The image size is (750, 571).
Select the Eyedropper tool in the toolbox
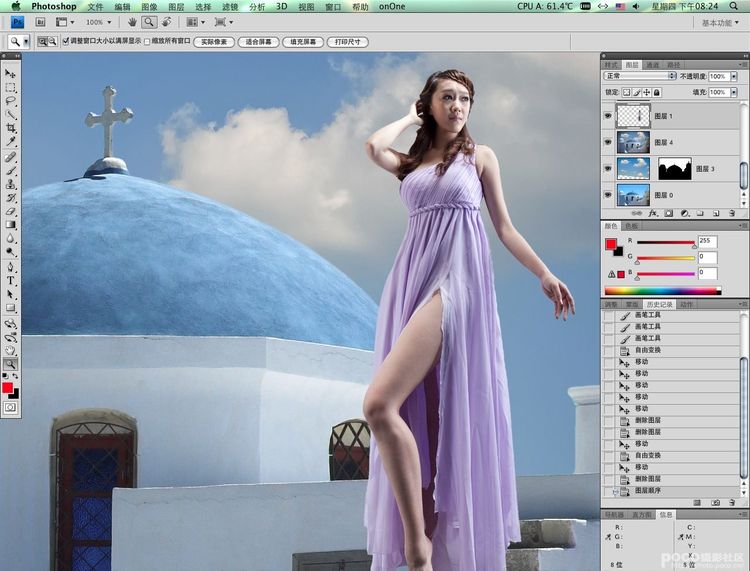(10, 142)
